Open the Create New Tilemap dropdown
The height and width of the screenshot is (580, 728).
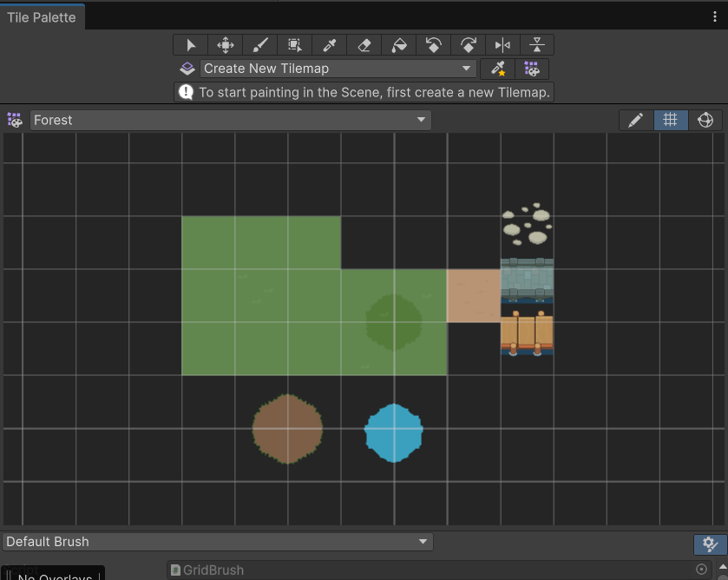[x=338, y=69]
